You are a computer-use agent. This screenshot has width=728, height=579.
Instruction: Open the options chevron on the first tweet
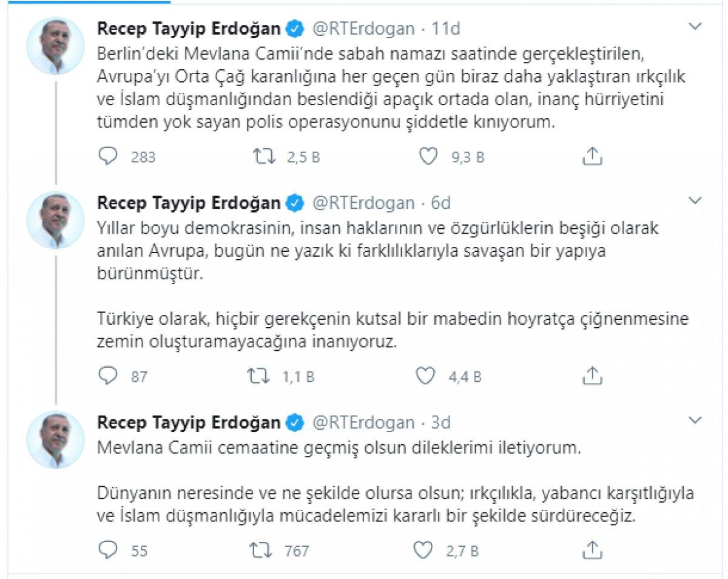[695, 27]
